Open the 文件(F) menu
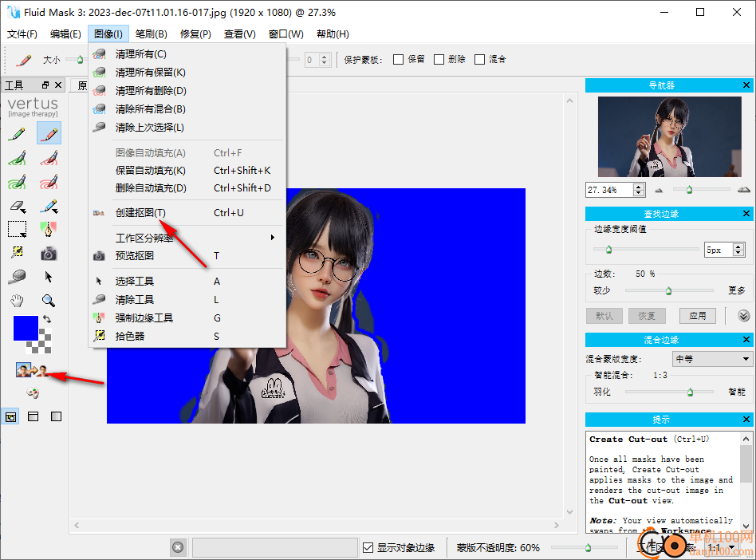This screenshot has width=756, height=560. click(22, 34)
